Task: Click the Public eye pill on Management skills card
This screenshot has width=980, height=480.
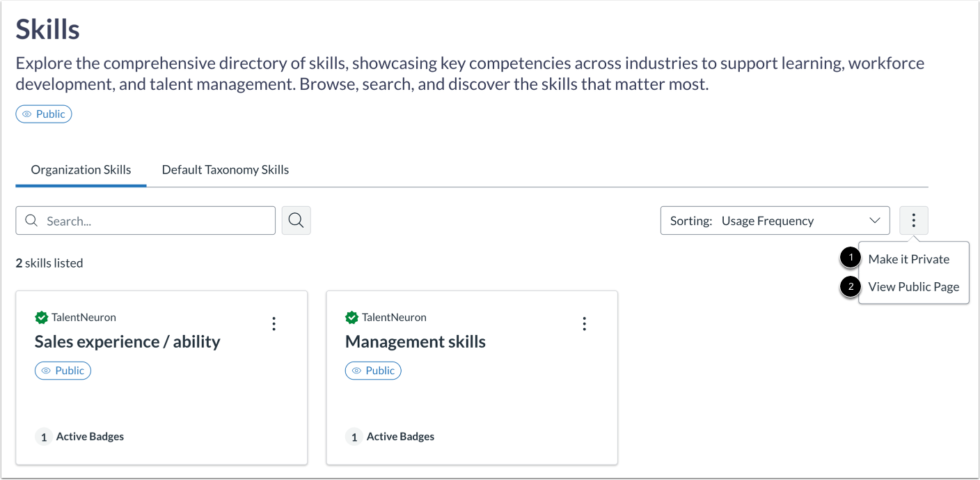Action: [373, 371]
